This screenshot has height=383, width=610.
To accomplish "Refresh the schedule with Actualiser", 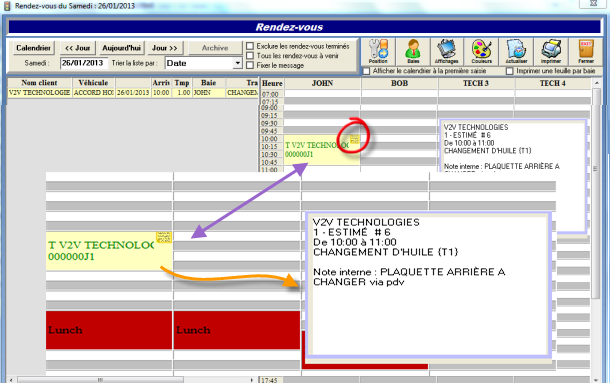I will point(516,51).
